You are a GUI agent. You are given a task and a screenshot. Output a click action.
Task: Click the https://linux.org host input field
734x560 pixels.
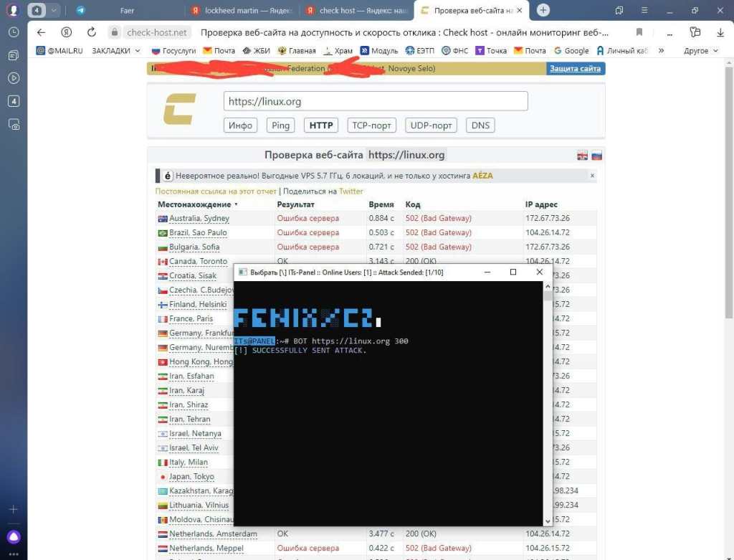(x=375, y=101)
